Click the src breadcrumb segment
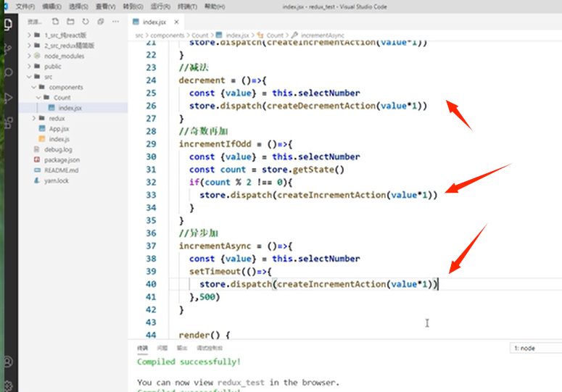This screenshot has height=392, width=562. (x=139, y=35)
